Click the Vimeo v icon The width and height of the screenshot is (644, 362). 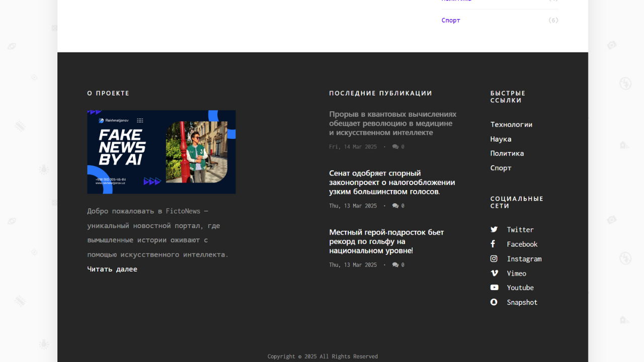click(494, 273)
